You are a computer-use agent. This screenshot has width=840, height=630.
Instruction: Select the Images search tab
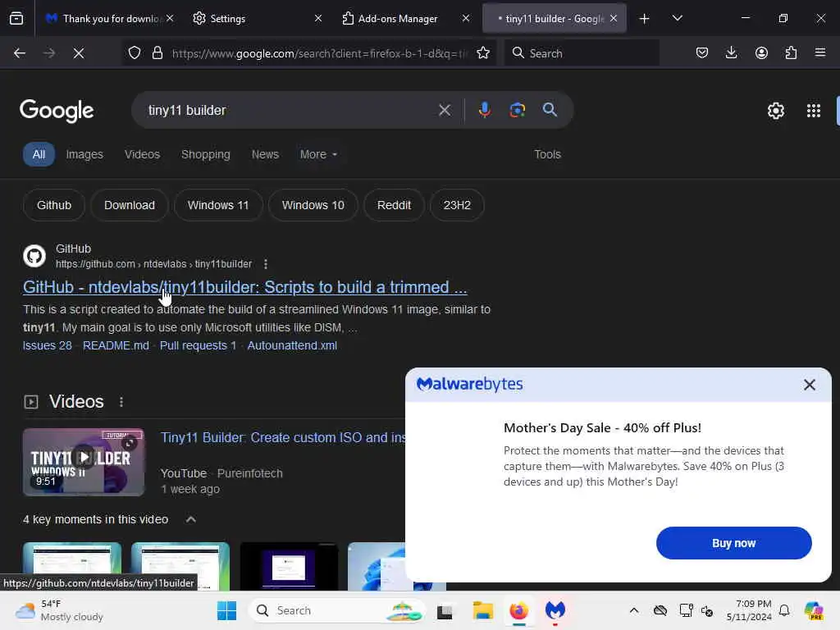[x=84, y=154]
